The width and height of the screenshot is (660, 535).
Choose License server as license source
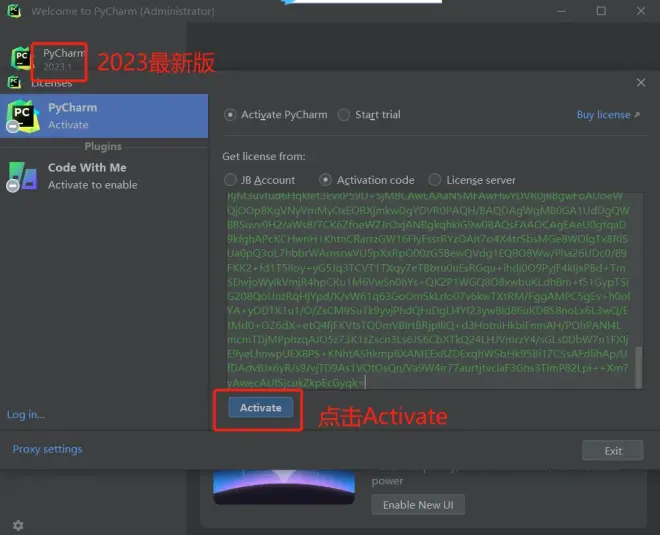point(436,180)
